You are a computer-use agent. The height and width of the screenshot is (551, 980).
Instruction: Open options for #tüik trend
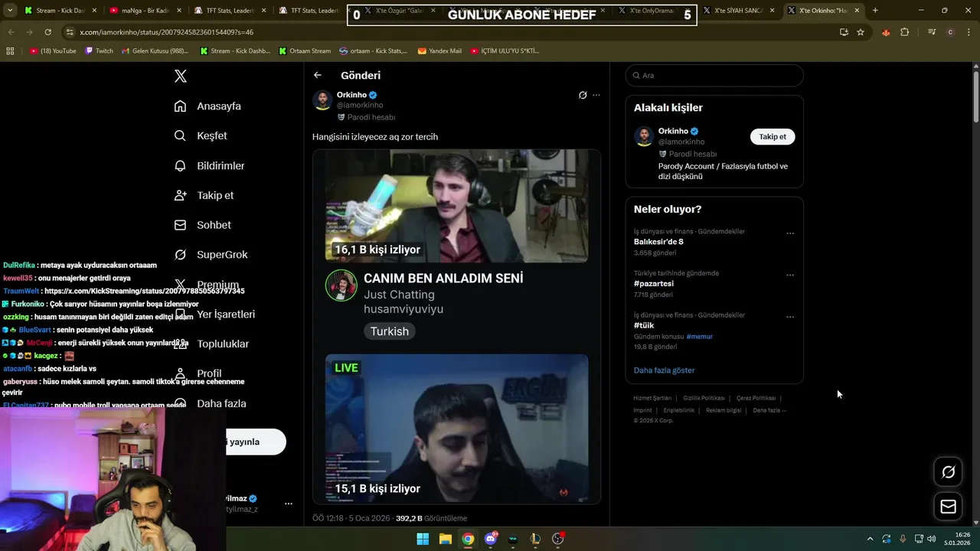point(790,317)
